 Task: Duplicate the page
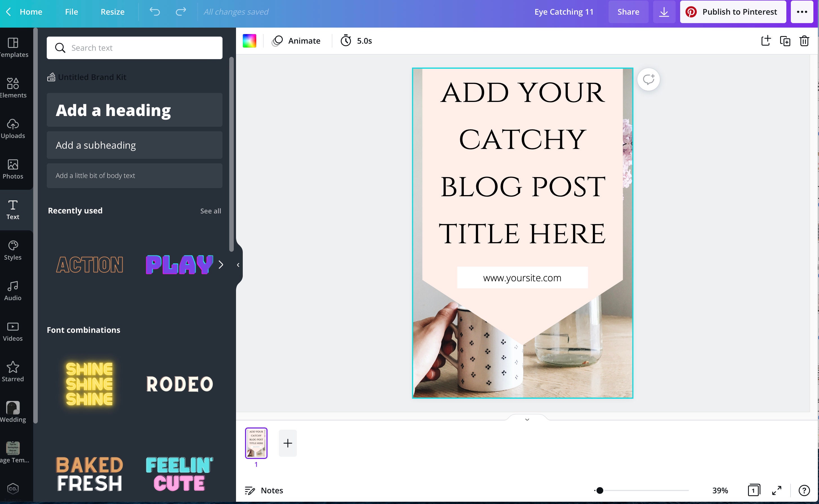(x=785, y=41)
